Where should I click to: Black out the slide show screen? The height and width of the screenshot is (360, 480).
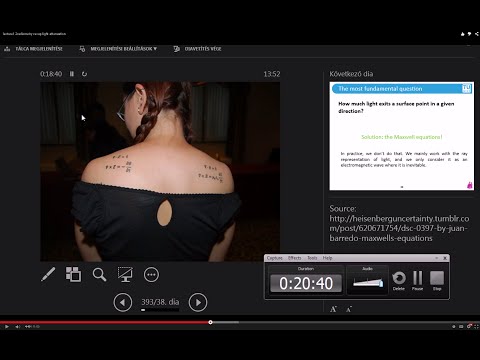pyautogui.click(x=125, y=275)
